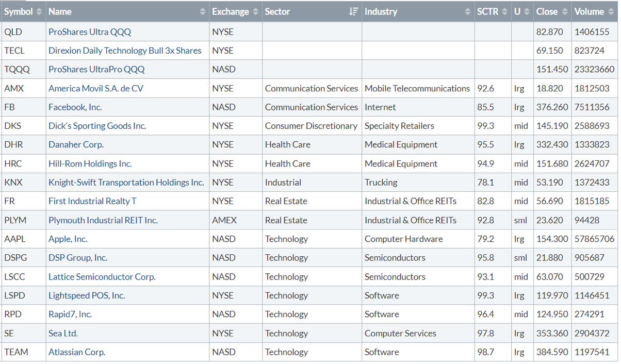
Task: Open Direxion Daily Technology Bull 3x Shares
Action: (125, 51)
